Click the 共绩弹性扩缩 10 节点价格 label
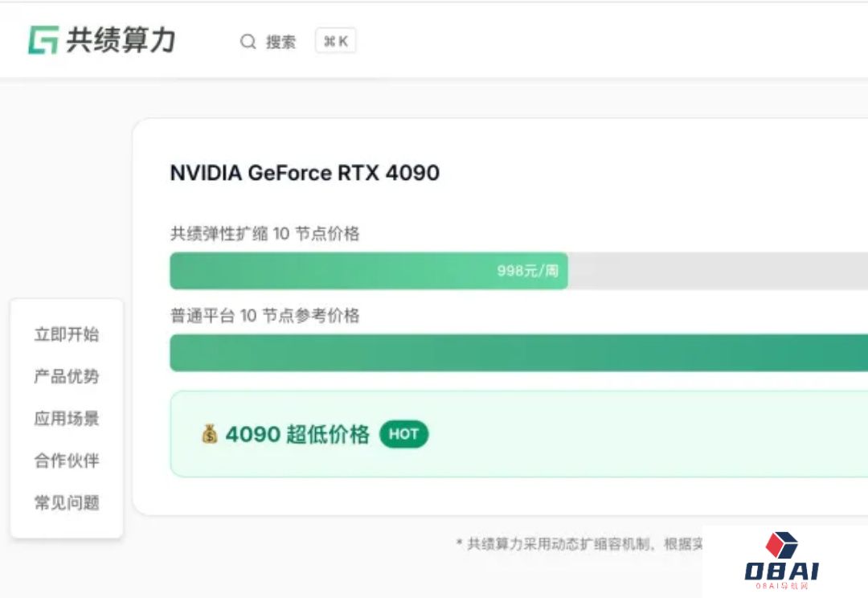 tap(264, 234)
